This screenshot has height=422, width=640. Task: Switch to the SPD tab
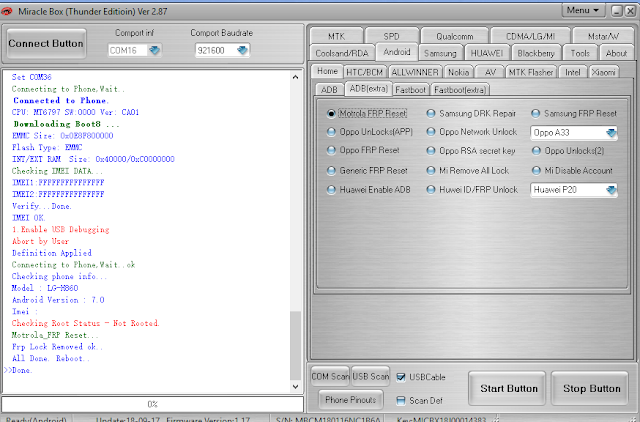(x=391, y=36)
